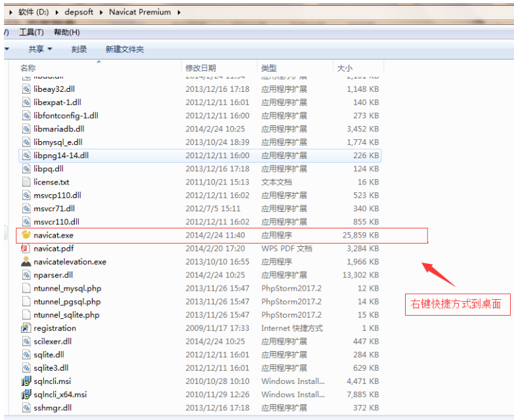Select the file name navicat.pdf
Image resolution: width=514 pixels, height=420 pixels.
tap(53, 249)
